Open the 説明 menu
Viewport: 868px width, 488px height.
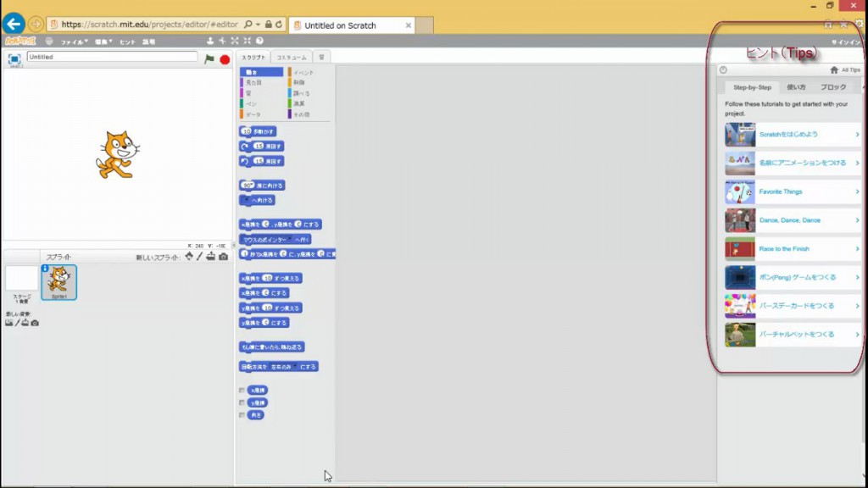click(x=149, y=42)
